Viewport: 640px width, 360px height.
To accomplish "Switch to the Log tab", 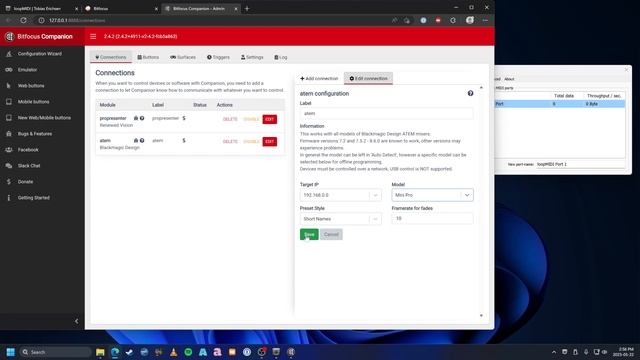I will pyautogui.click(x=281, y=57).
